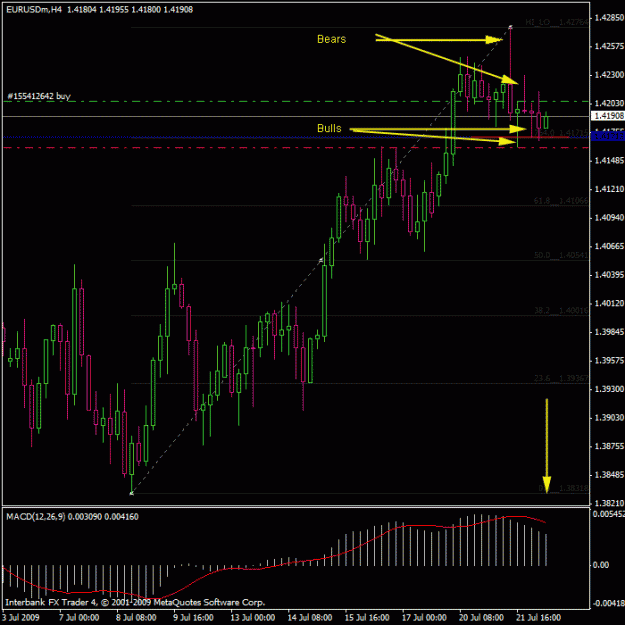Screen dimensions: 625x625
Task: Click price axis value 1.42850
Action: [609, 18]
